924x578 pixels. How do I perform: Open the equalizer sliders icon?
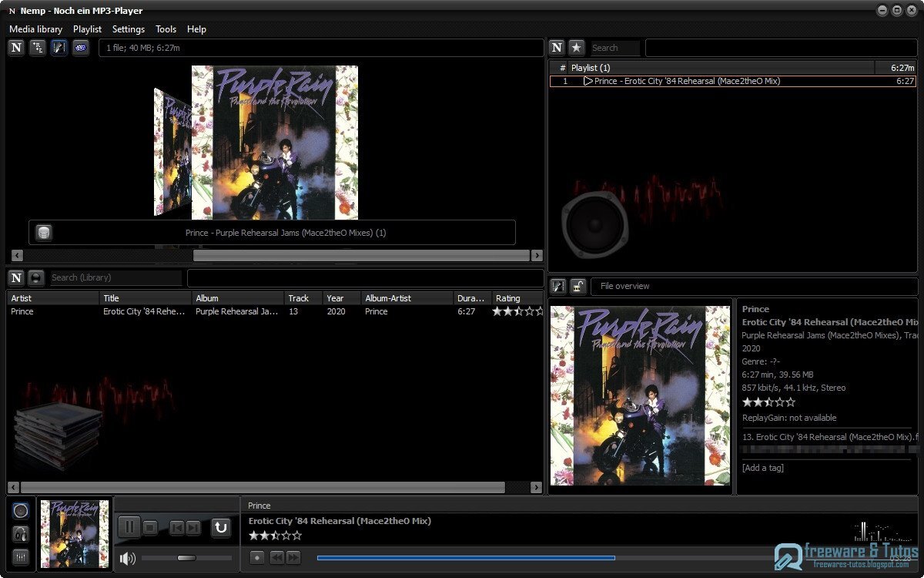(22, 556)
